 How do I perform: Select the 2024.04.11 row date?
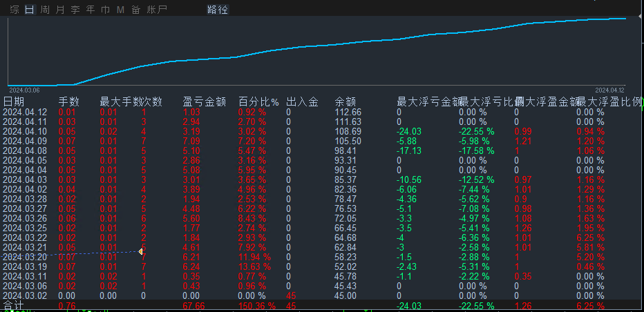[25, 122]
